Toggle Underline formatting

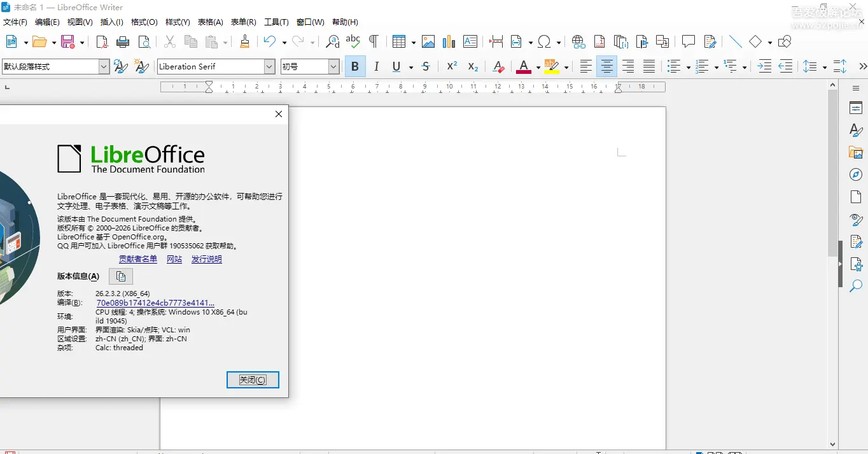pyautogui.click(x=396, y=66)
